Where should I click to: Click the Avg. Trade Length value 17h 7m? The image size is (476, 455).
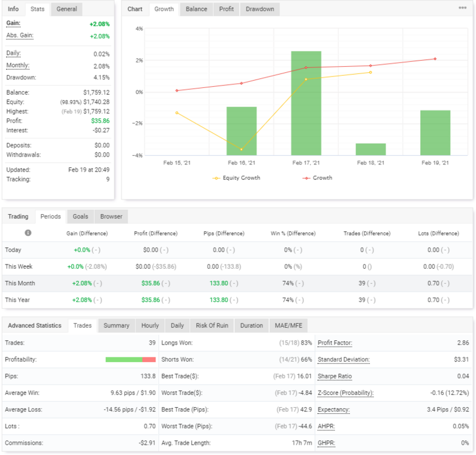(x=302, y=443)
